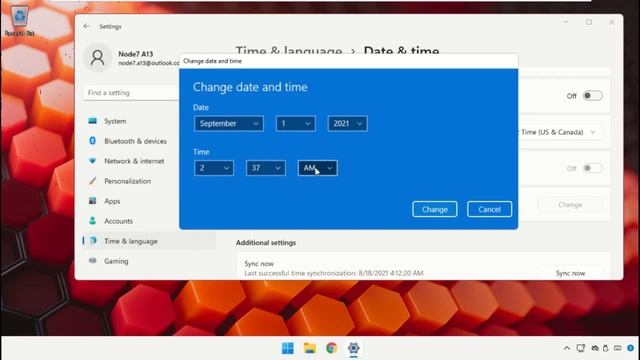Image resolution: width=640 pixels, height=360 pixels.
Task: Click the Last successful time synchronization text
Action: pos(334,273)
